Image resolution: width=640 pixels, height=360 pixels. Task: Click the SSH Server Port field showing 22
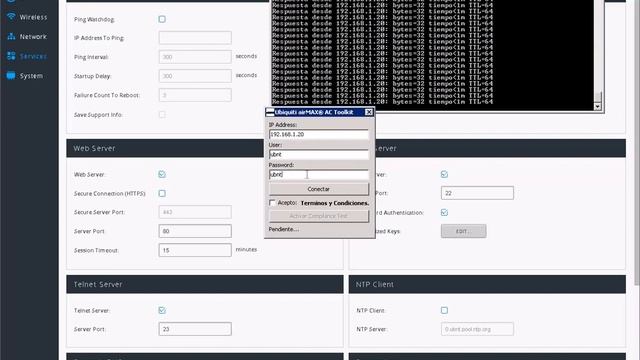477,193
